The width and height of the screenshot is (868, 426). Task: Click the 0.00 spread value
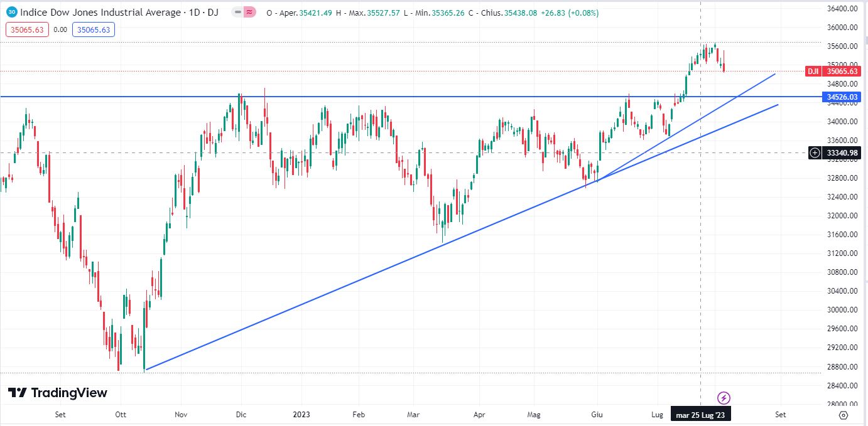point(60,29)
